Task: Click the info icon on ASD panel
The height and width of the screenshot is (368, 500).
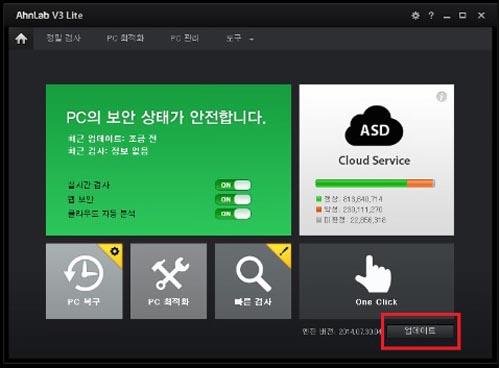Action: (x=441, y=97)
